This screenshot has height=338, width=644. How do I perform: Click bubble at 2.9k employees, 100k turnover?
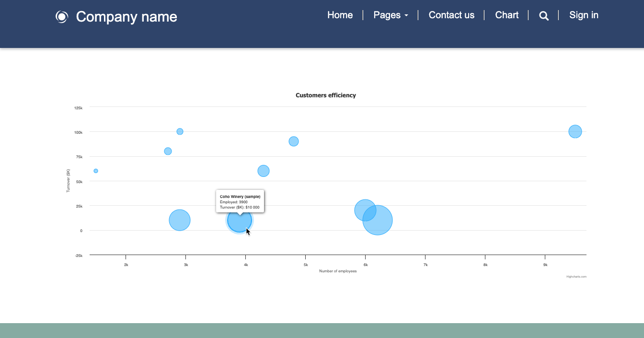(180, 131)
